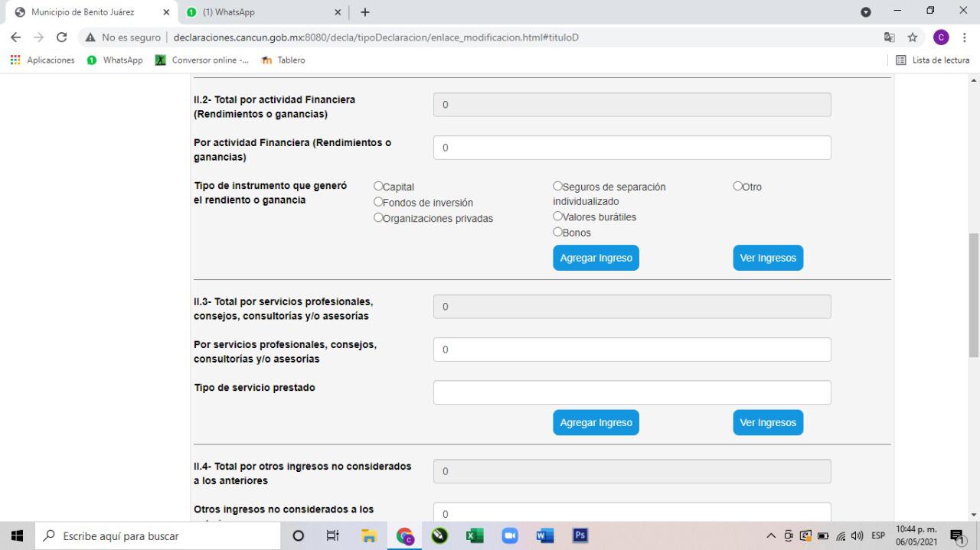Open the Google Translate icon in address bar

(889, 37)
